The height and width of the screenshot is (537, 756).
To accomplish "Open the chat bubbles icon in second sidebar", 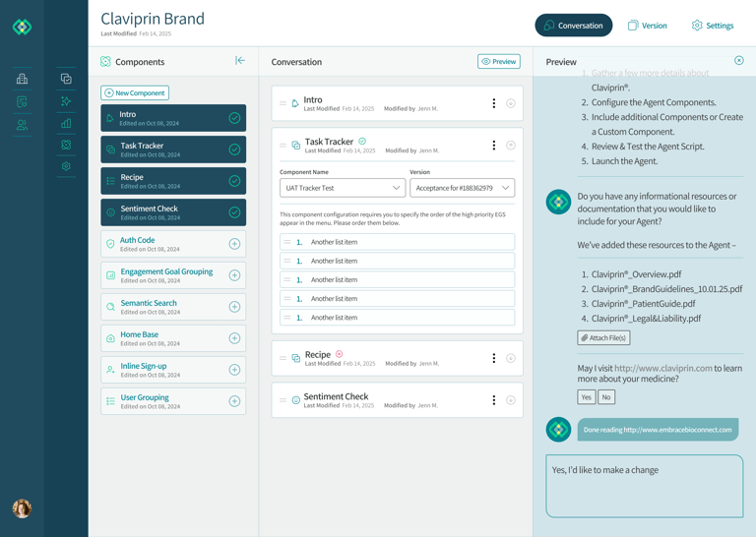I will [x=66, y=79].
